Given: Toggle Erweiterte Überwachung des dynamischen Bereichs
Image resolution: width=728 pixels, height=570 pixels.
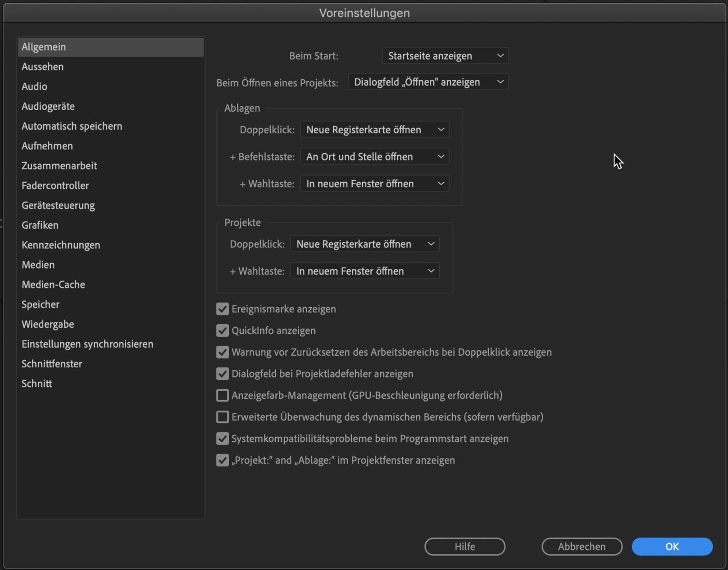Looking at the screenshot, I should pos(223,417).
